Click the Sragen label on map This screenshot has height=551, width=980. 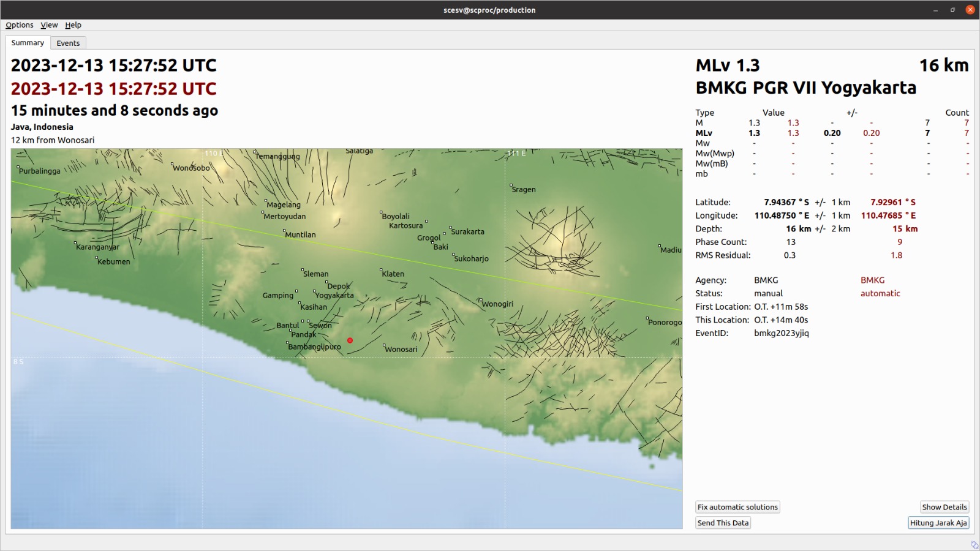point(524,189)
